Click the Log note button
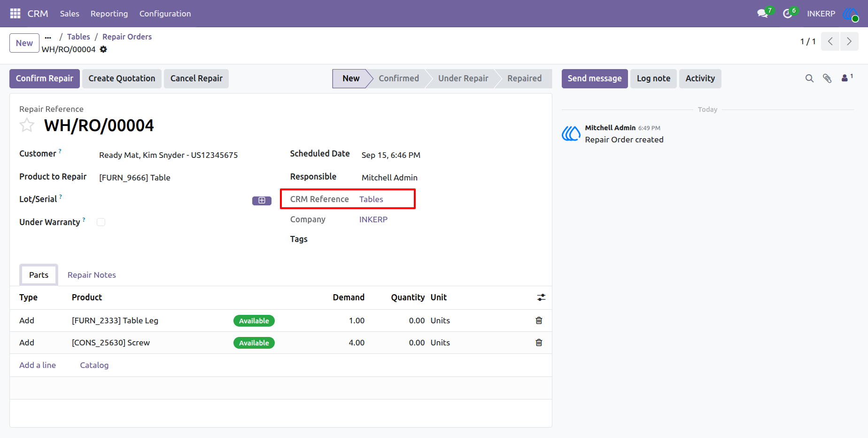The image size is (868, 438). click(653, 78)
